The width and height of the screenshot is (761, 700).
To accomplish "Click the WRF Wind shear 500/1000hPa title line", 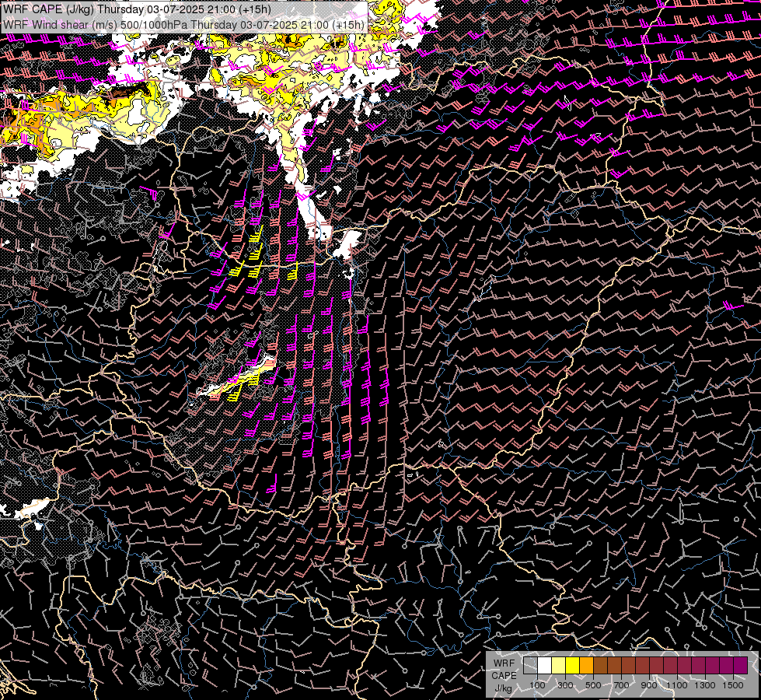I will tap(183, 25).
